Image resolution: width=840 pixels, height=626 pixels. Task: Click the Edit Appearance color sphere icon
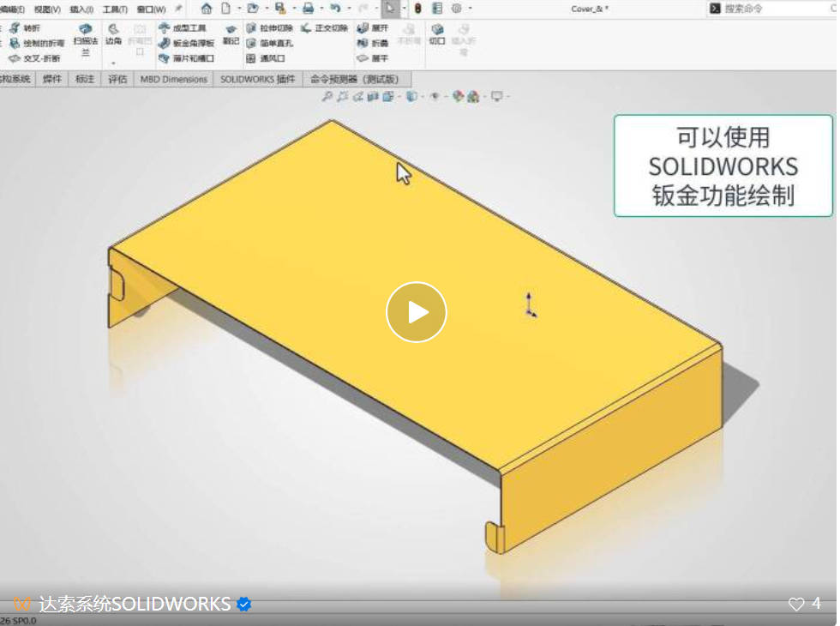458,96
